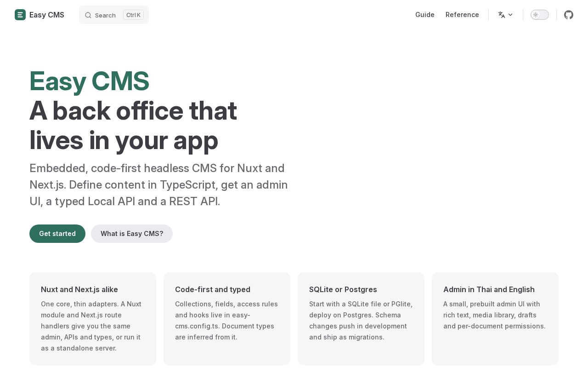Image resolution: width=588 pixels, height=368 pixels.
Task: Click the search magnifier icon
Action: click(x=88, y=15)
